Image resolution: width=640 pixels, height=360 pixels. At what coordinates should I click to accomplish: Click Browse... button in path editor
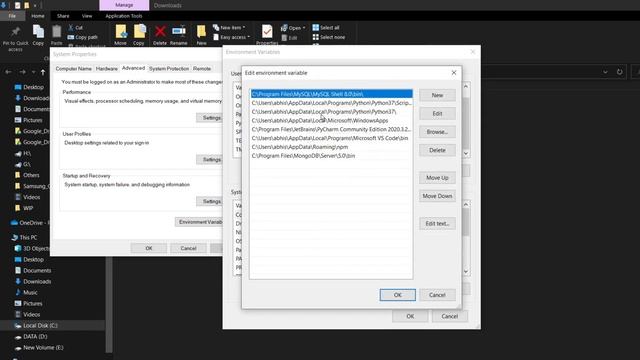click(437, 132)
